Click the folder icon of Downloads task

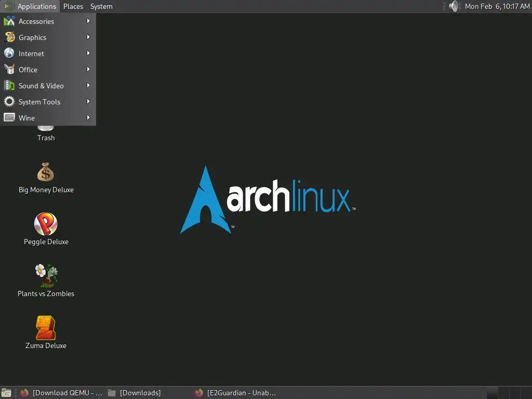(x=112, y=393)
